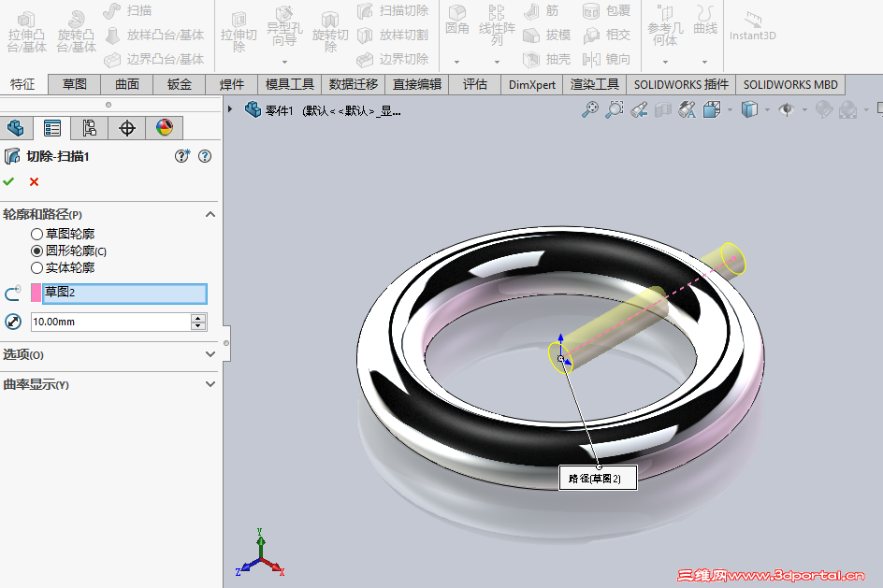Open PropertyManager help question mark
The image size is (883, 588).
tap(205, 156)
